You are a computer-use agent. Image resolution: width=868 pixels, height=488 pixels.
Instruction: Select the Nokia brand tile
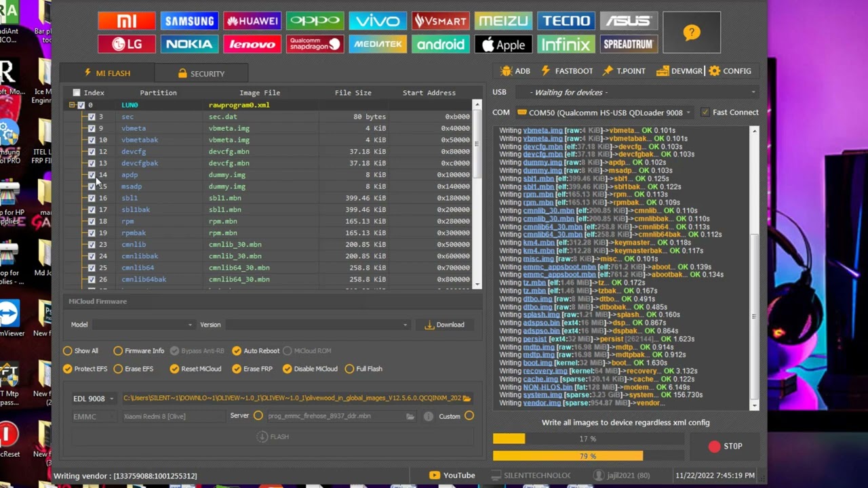tap(189, 44)
